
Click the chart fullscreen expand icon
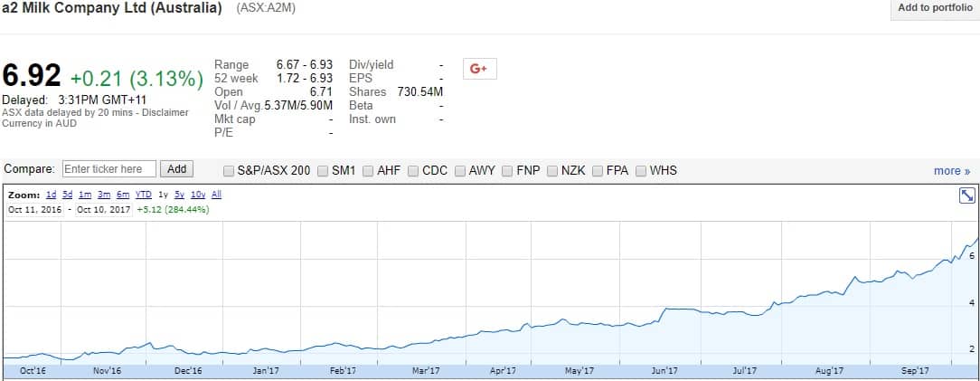point(966,195)
